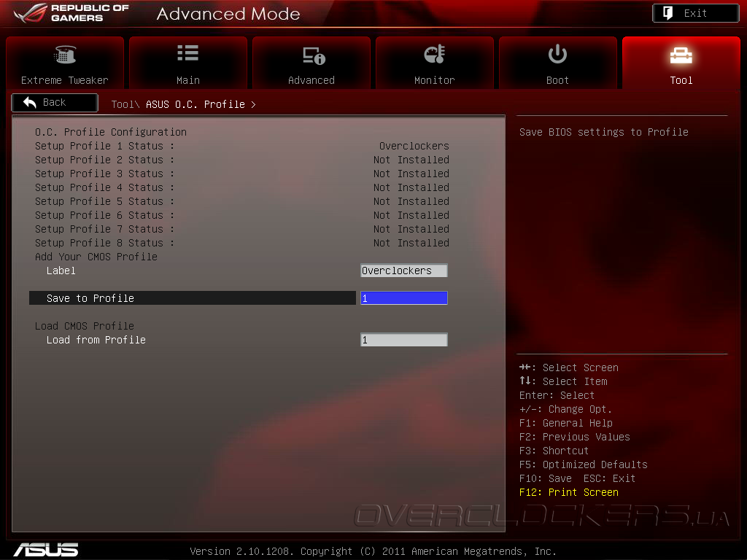Image resolution: width=747 pixels, height=560 pixels.
Task: Select the Tool tab
Action: tap(681, 63)
